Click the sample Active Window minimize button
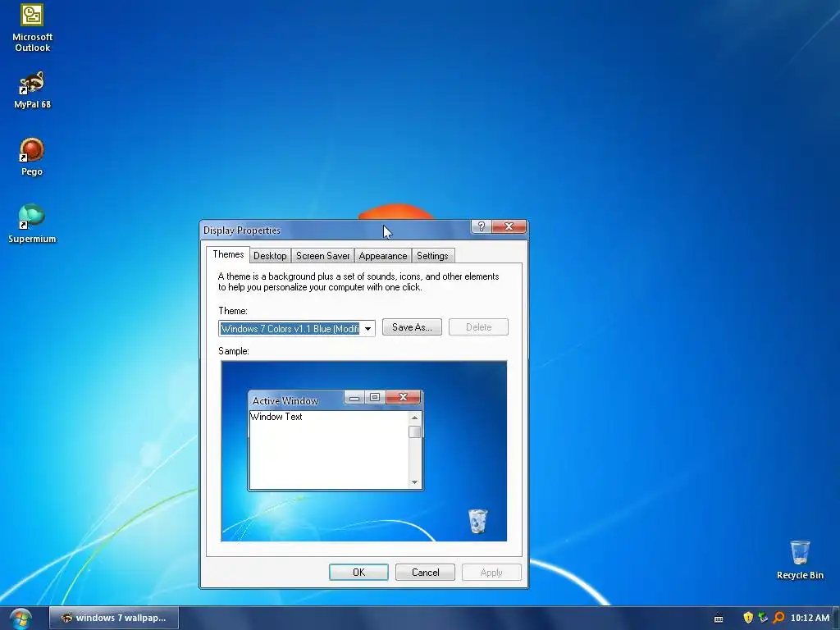The width and height of the screenshot is (840, 630). [354, 397]
